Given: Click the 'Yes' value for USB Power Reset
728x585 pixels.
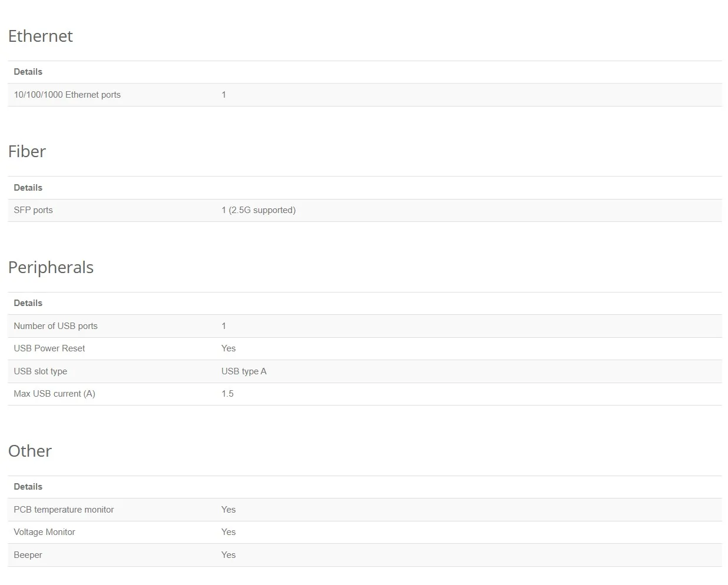Looking at the screenshot, I should 229,348.
